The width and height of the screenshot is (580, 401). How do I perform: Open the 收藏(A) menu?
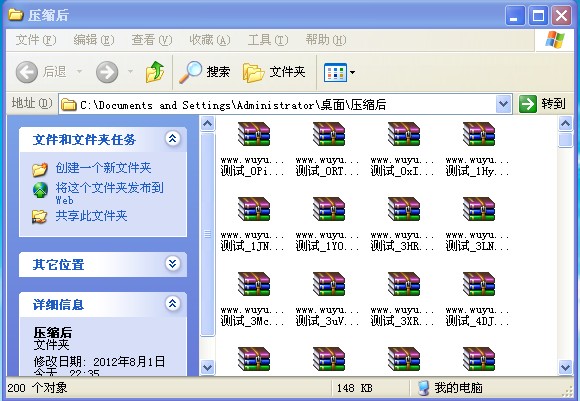[210, 40]
